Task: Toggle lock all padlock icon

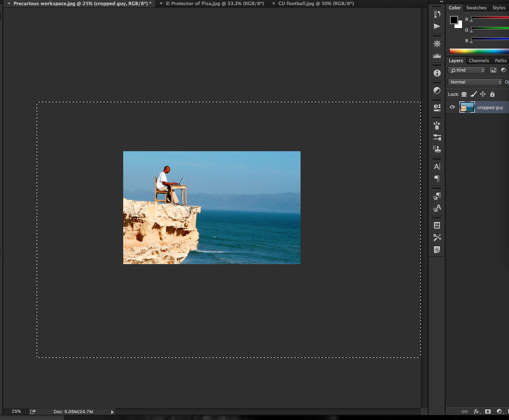Action: [x=492, y=94]
